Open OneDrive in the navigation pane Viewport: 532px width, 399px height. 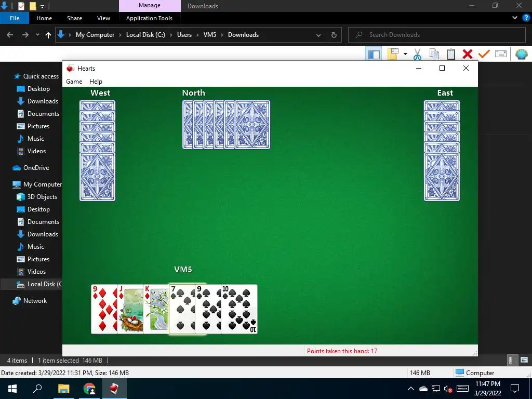[36, 168]
